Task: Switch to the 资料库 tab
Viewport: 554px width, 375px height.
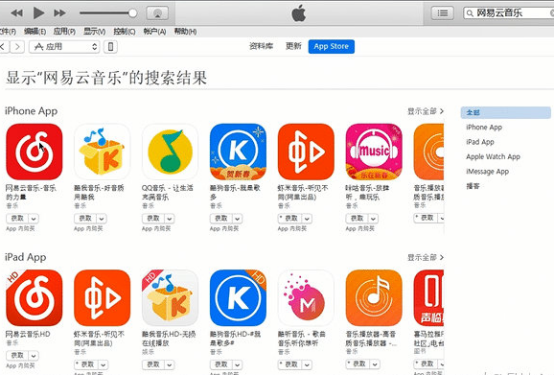Action: pyautogui.click(x=261, y=46)
